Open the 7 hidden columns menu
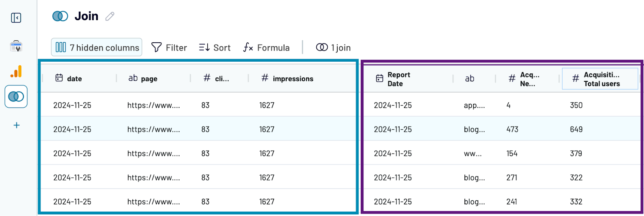 click(x=97, y=47)
